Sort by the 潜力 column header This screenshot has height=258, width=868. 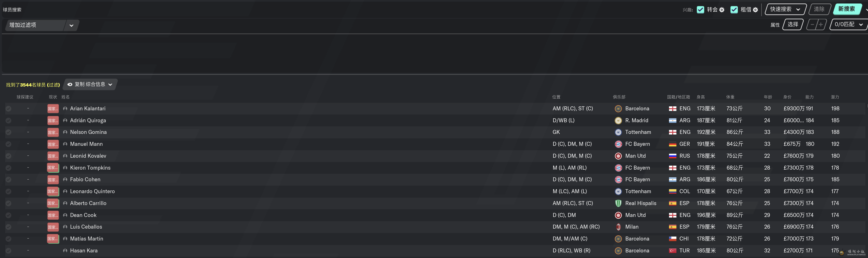coord(835,97)
